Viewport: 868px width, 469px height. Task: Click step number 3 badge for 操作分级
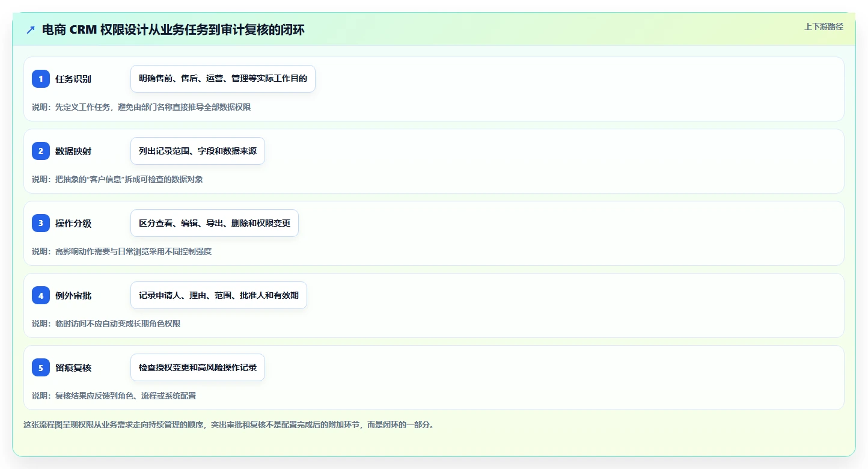coord(41,223)
